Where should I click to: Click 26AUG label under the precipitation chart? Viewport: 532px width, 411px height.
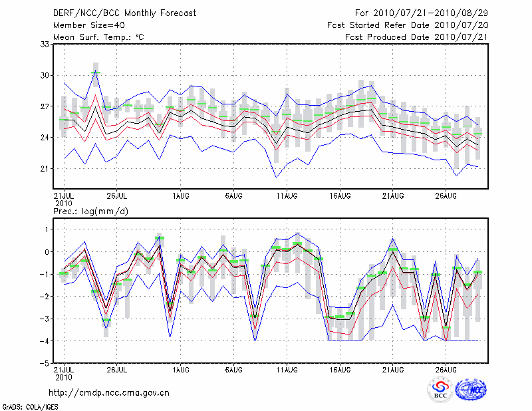coord(446,369)
